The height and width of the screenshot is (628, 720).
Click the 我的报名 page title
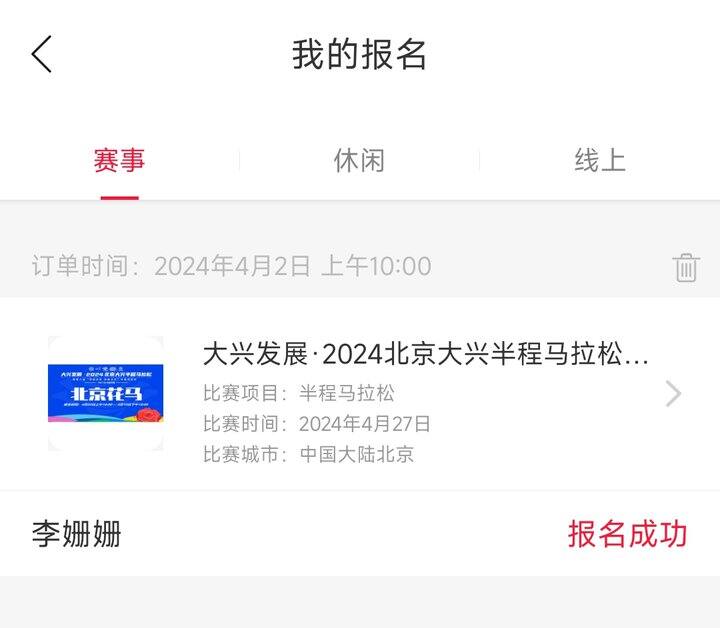click(x=360, y=55)
